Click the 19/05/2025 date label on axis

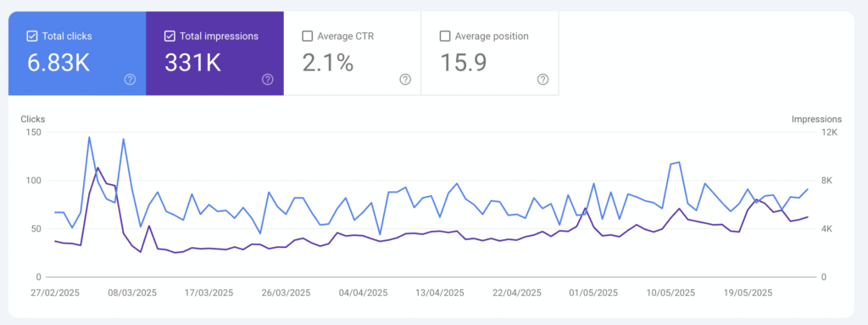click(x=748, y=293)
